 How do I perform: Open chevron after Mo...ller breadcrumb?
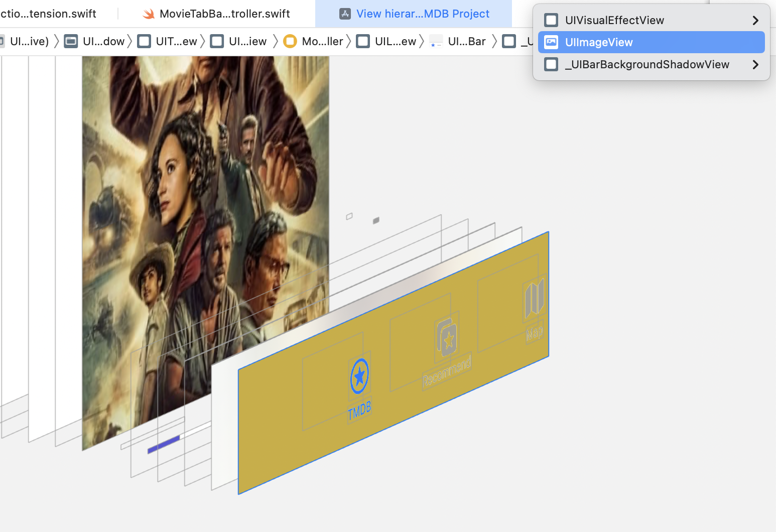point(349,41)
